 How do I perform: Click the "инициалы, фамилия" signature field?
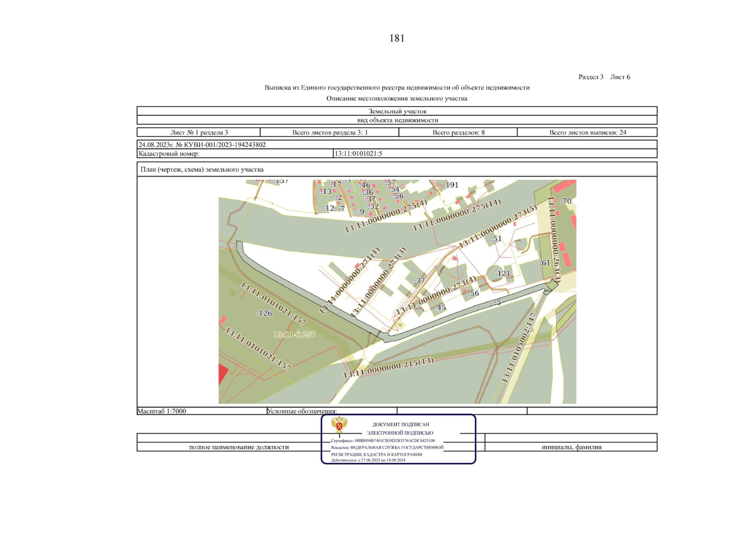click(x=571, y=447)
